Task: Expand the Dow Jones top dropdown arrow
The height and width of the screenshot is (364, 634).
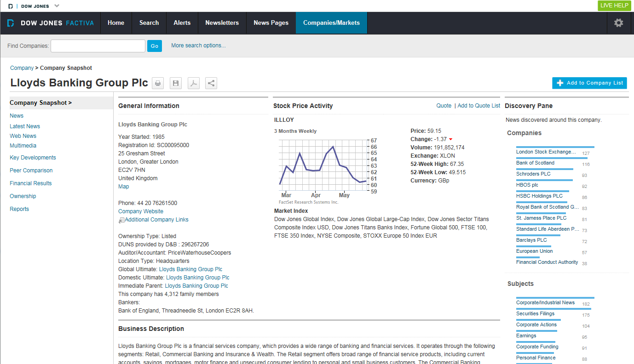Action: (57, 6)
